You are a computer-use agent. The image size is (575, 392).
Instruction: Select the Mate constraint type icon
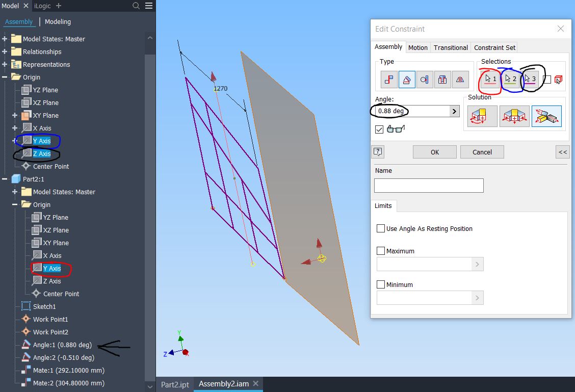[389, 80]
